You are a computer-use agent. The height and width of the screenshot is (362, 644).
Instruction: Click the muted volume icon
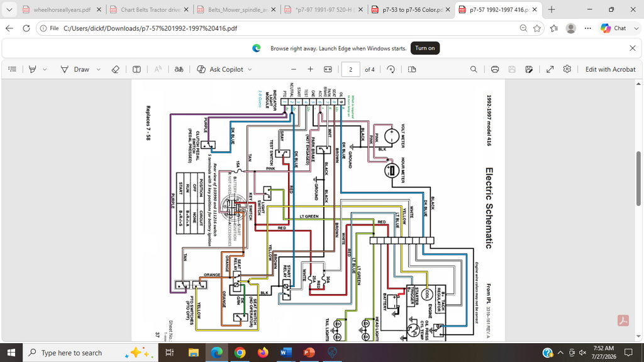pyautogui.click(x=582, y=353)
